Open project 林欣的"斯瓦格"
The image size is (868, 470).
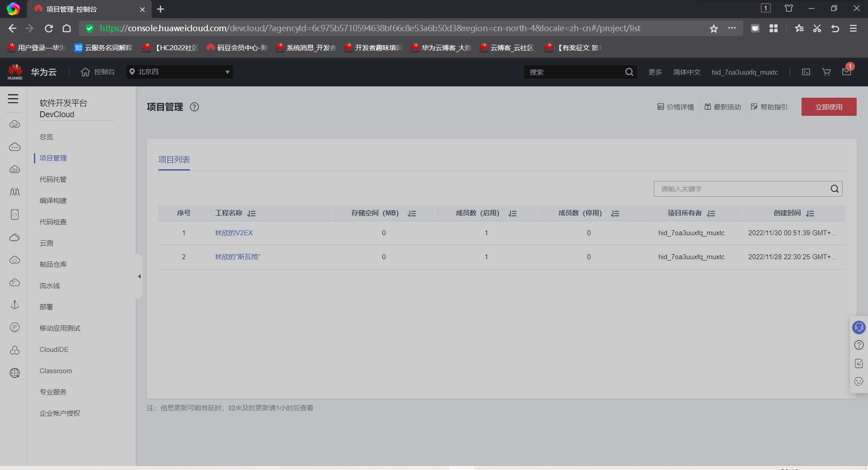tap(237, 257)
